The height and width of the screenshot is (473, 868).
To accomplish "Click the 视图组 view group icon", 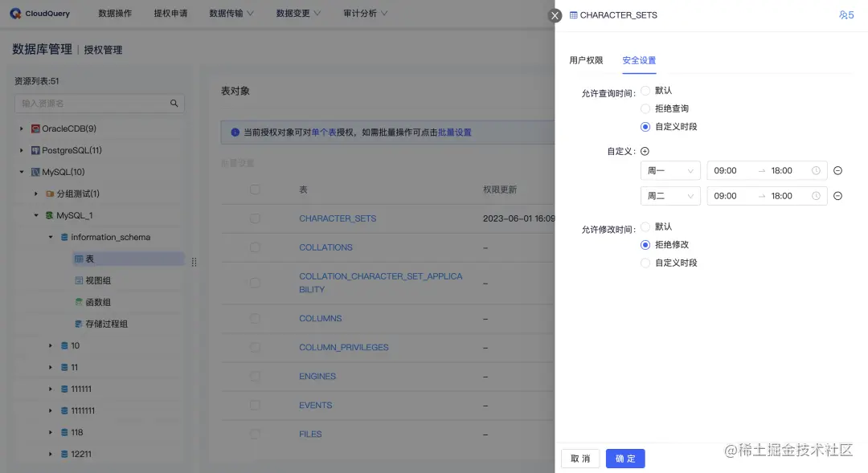I will (x=79, y=280).
